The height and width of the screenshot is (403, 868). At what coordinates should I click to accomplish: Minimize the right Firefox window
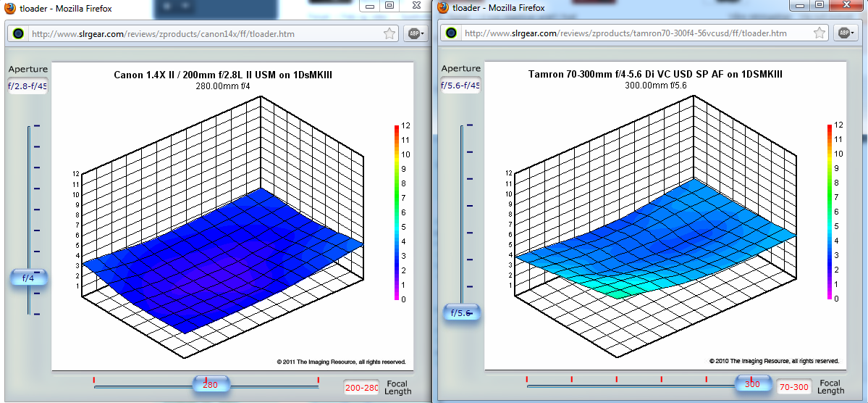[801, 5]
